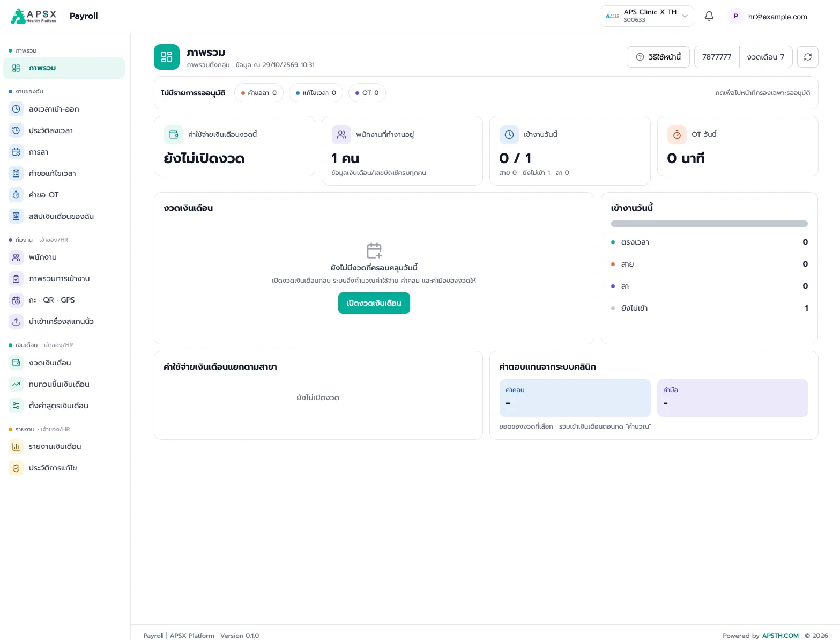
Task: Click the ค่ามือ purple card
Action: (732, 398)
